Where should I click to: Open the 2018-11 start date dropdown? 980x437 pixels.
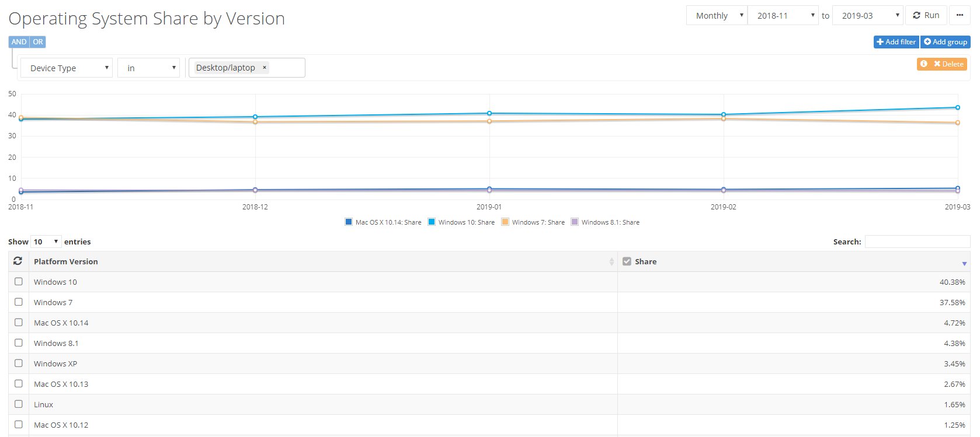(783, 16)
